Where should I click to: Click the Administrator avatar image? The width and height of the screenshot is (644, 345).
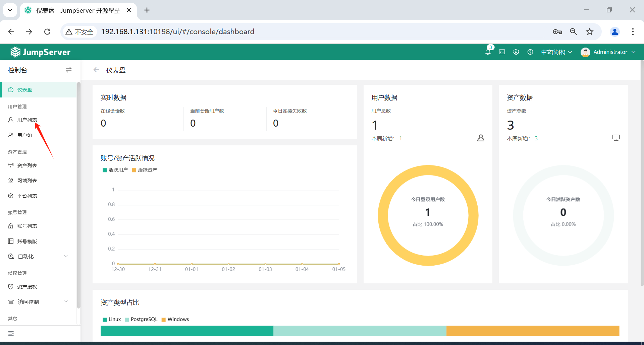click(585, 52)
